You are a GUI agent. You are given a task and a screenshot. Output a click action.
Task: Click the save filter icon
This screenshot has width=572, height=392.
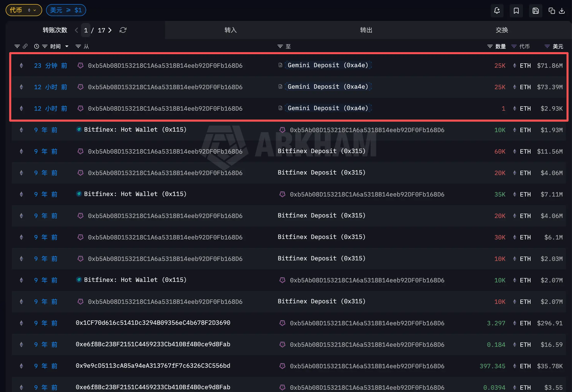coord(535,10)
